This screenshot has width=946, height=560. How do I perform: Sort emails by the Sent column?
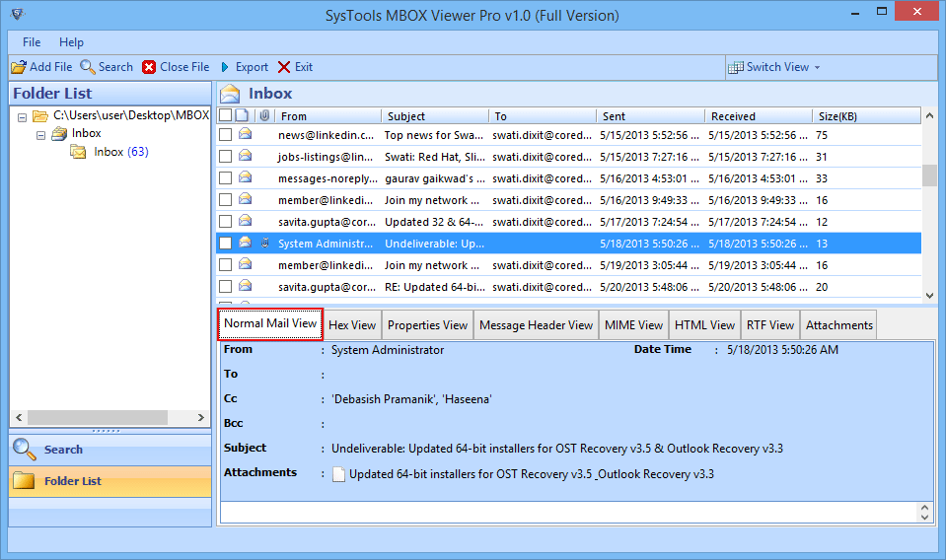650,115
